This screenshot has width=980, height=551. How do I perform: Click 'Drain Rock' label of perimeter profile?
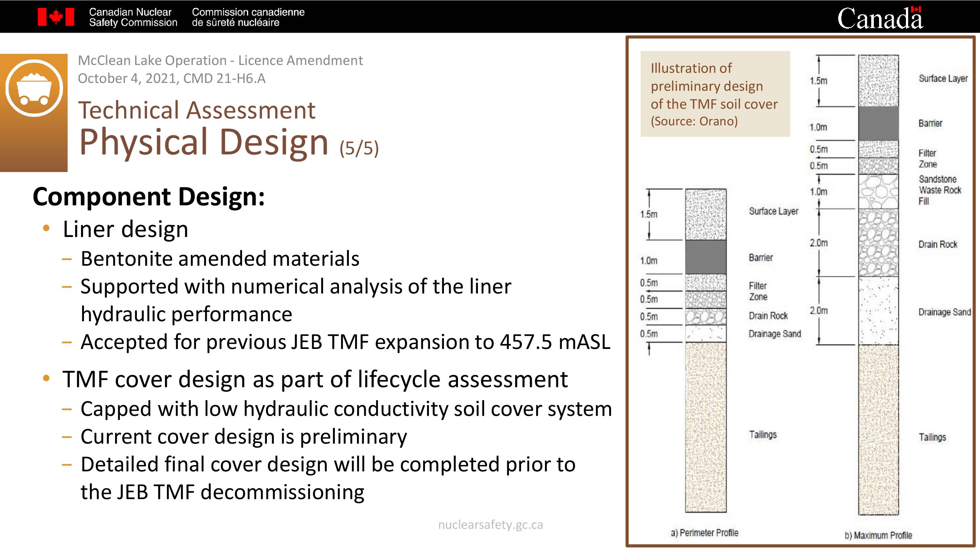pyautogui.click(x=768, y=316)
